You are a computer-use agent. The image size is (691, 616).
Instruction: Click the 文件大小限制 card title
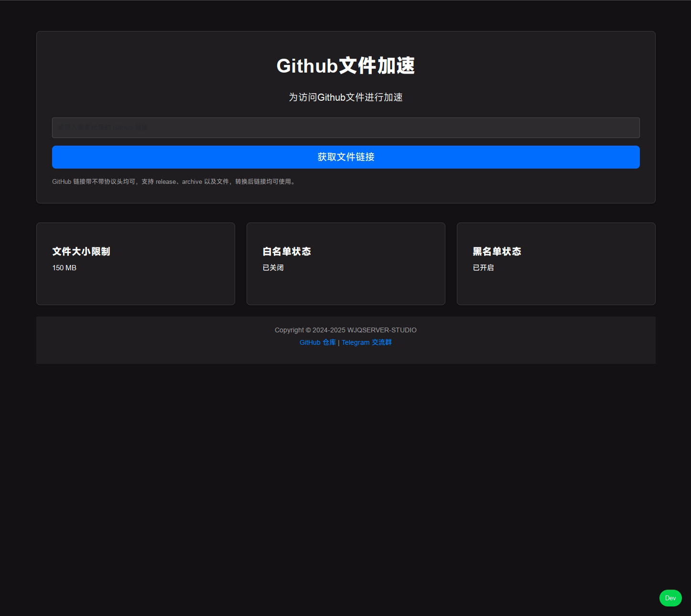point(81,252)
